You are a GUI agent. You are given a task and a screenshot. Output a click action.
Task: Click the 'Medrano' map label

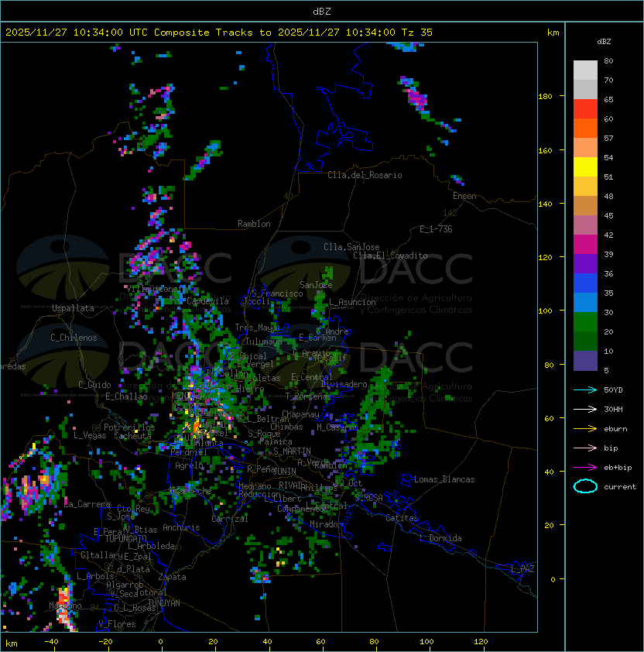click(254, 486)
